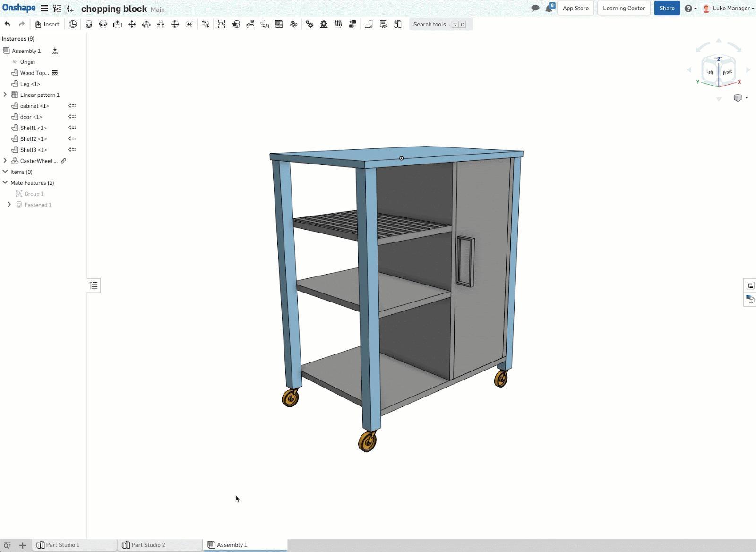Image resolution: width=756 pixels, height=552 pixels.
Task: Expand the Fastened 1 mate feature
Action: [x=9, y=204]
